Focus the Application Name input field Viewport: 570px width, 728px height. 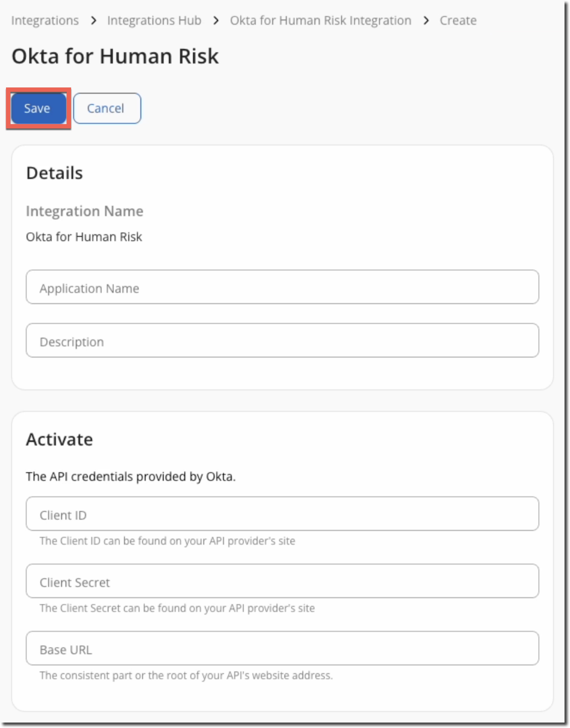click(282, 287)
